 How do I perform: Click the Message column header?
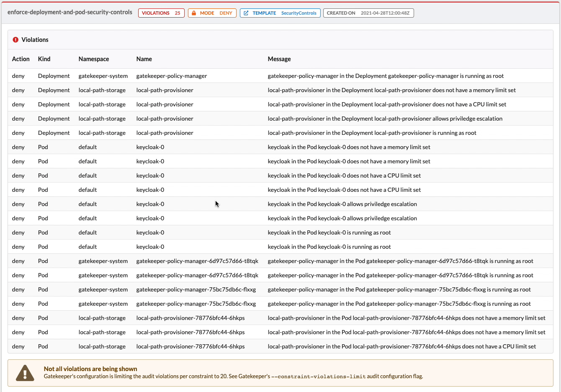[x=279, y=59]
